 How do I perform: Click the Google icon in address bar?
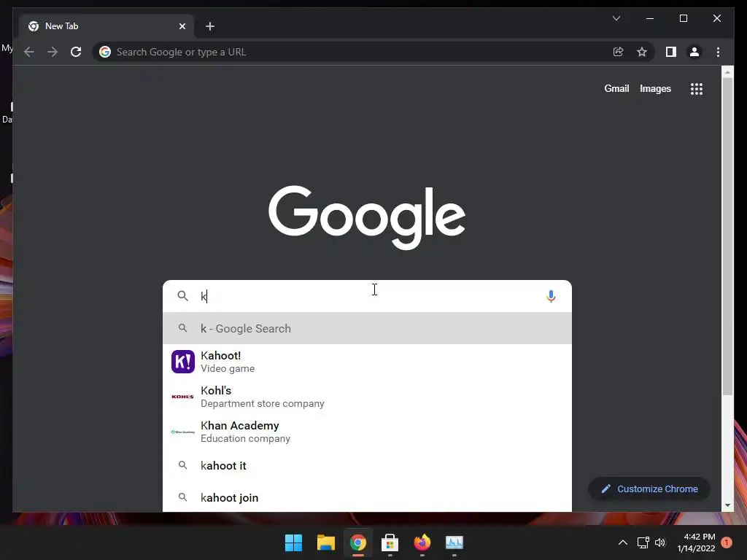105,52
